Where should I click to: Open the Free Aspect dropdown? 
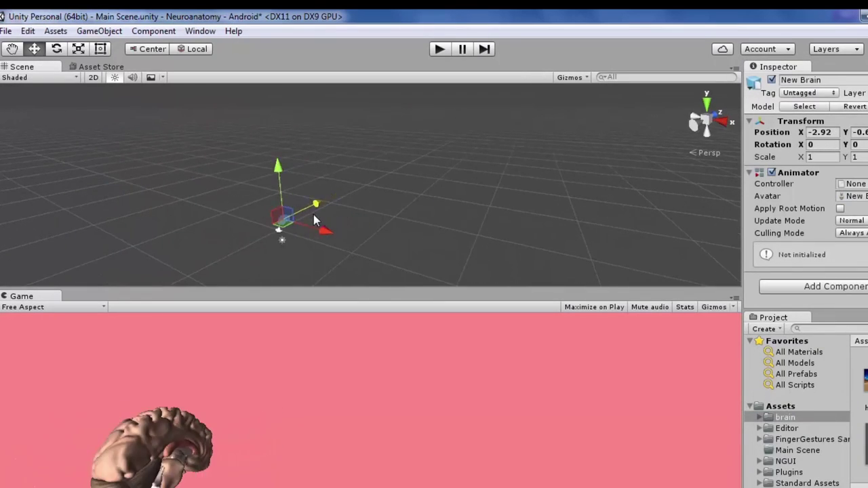pyautogui.click(x=54, y=307)
